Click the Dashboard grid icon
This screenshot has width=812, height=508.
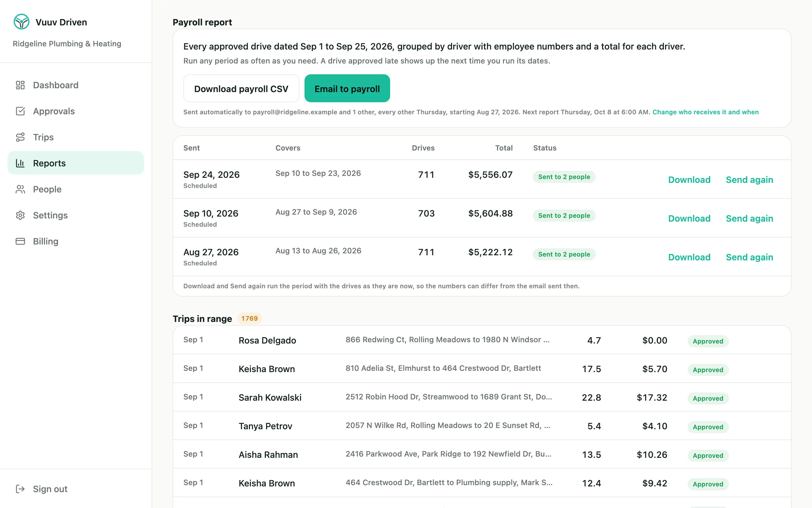pos(20,85)
